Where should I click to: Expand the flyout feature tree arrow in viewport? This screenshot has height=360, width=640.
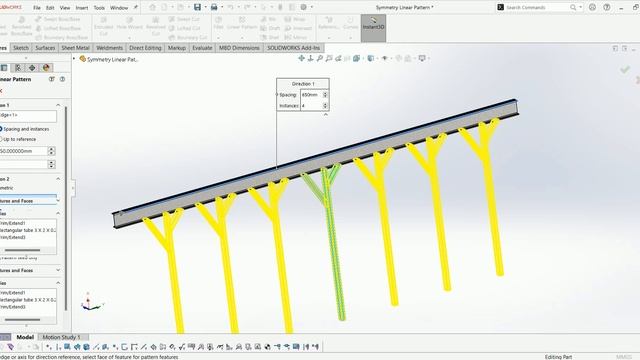click(x=74, y=59)
